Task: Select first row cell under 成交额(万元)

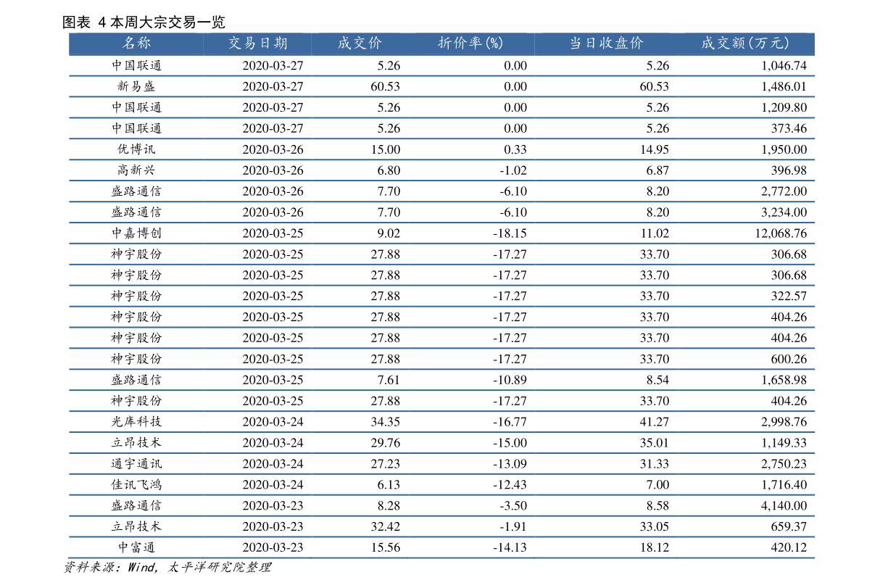Action: click(745, 65)
